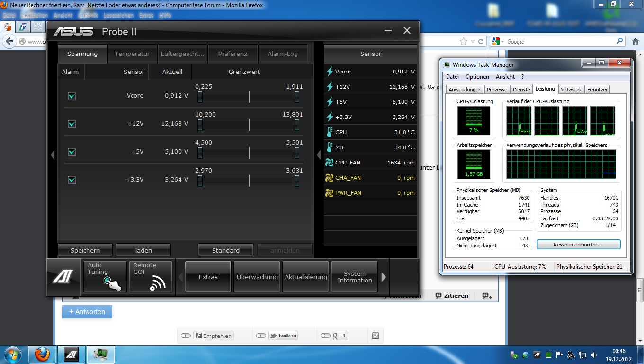The image size is (644, 364).
Task: Open Auto Tuning in AI Suite bar
Action: tap(105, 277)
